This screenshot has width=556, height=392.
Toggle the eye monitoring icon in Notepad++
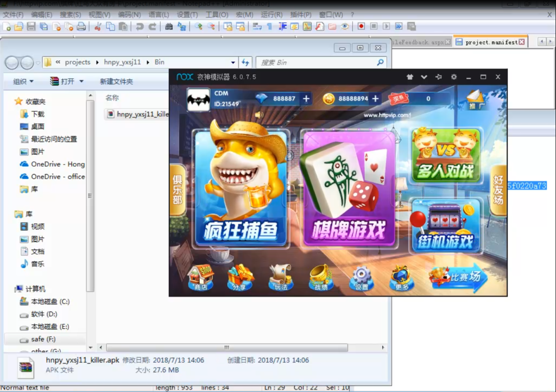pyautogui.click(x=345, y=27)
